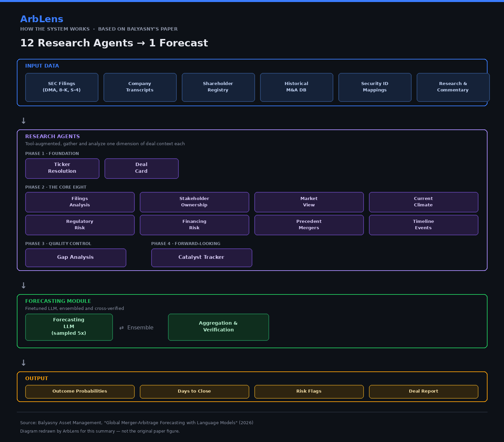
Task: Click the ArbLens logo title
Action: (x=42, y=19)
